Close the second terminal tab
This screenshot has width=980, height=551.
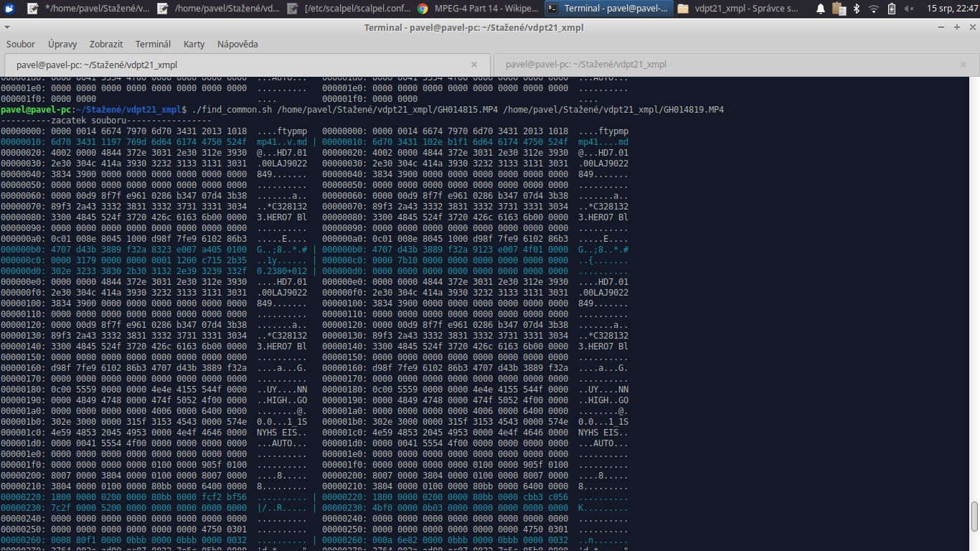pyautogui.click(x=963, y=64)
